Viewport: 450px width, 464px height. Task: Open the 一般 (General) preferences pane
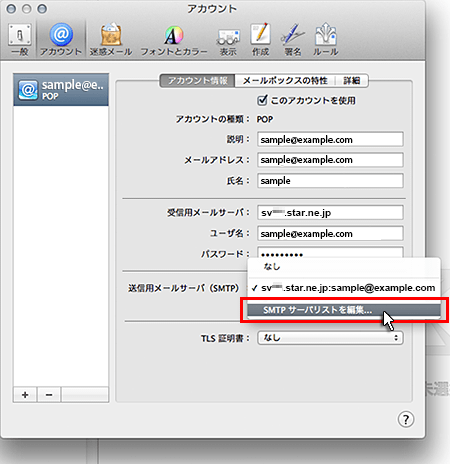click(20, 39)
